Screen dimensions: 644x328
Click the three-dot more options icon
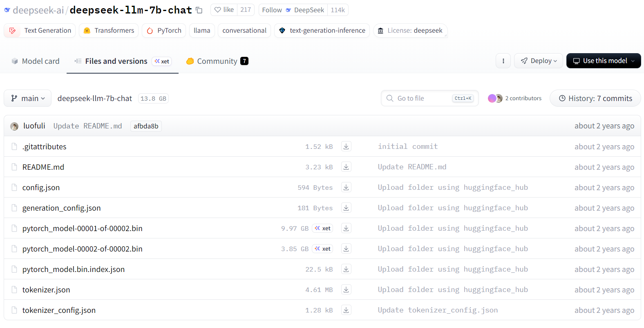503,61
